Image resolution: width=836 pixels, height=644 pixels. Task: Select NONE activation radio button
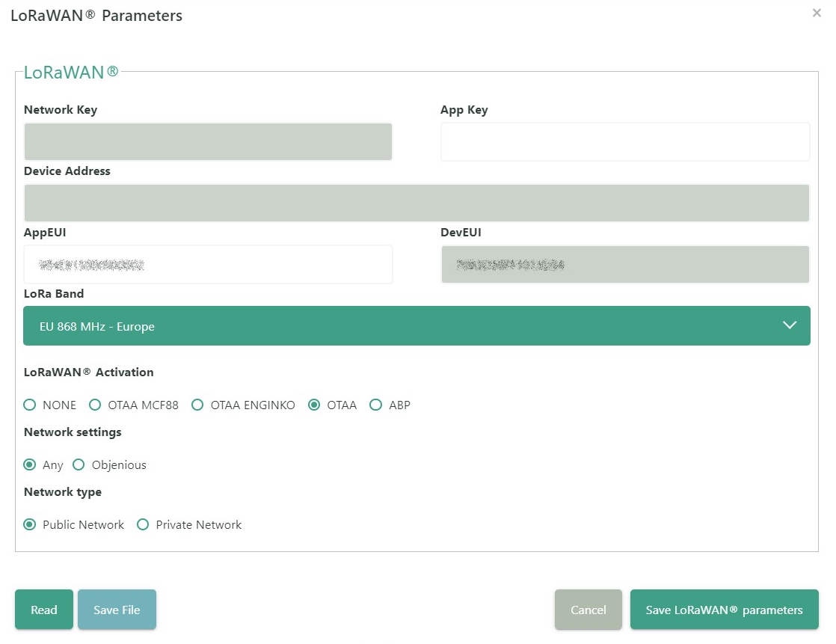coord(30,405)
